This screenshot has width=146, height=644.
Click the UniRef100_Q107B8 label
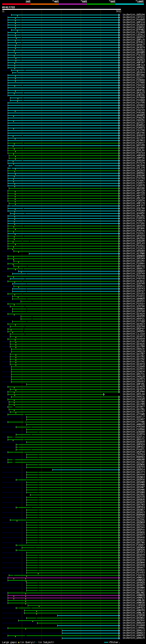click(x=134, y=347)
